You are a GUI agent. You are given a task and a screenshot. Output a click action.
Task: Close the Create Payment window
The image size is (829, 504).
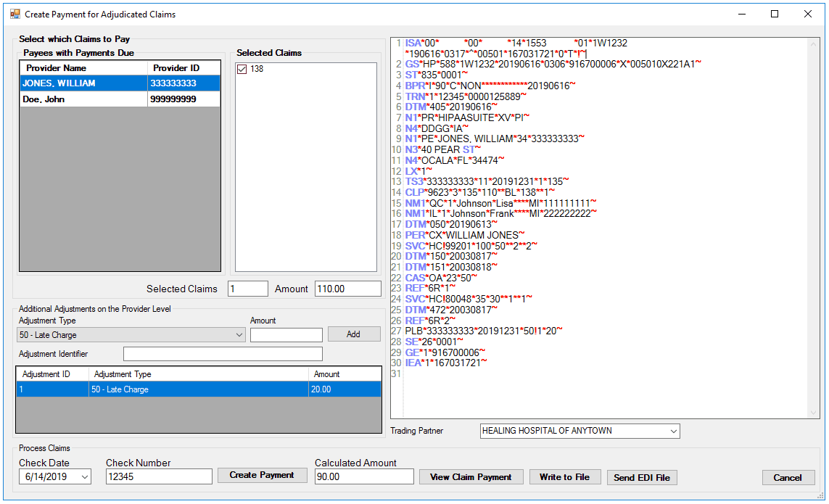click(x=808, y=14)
